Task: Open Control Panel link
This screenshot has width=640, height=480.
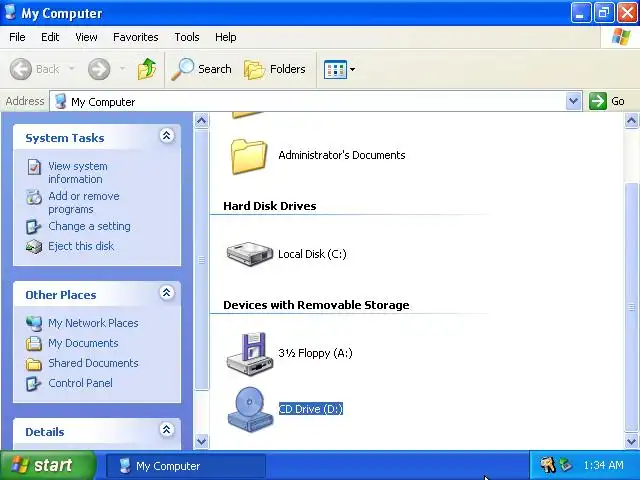Action: (80, 383)
